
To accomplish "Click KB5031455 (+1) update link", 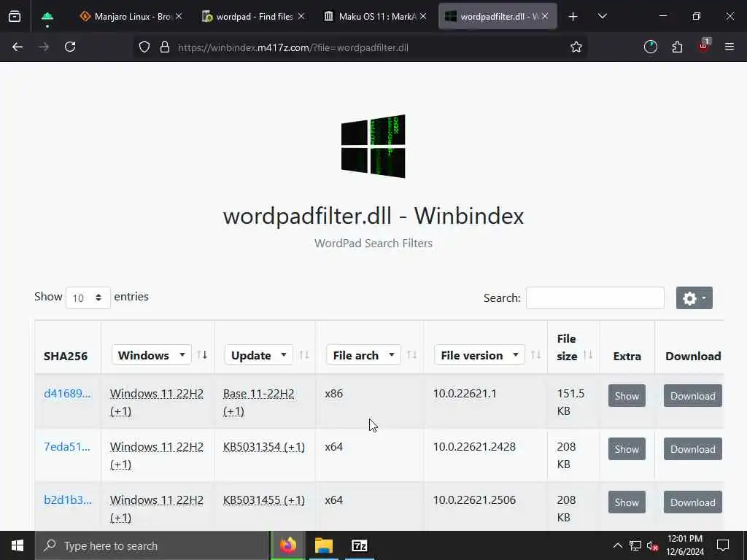I will click(264, 500).
